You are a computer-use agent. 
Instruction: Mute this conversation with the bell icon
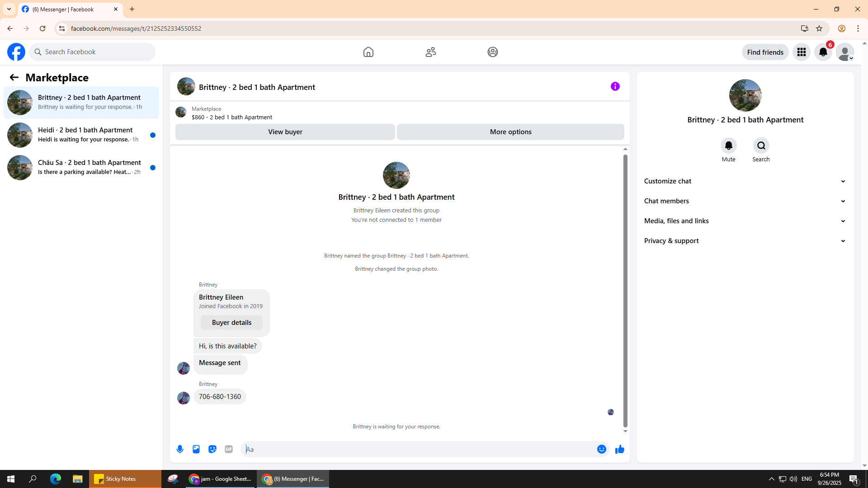pyautogui.click(x=728, y=145)
